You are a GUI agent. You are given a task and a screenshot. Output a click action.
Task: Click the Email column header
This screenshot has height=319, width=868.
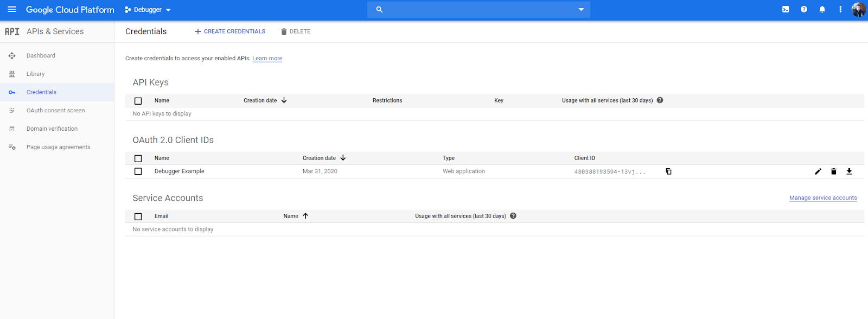[161, 216]
